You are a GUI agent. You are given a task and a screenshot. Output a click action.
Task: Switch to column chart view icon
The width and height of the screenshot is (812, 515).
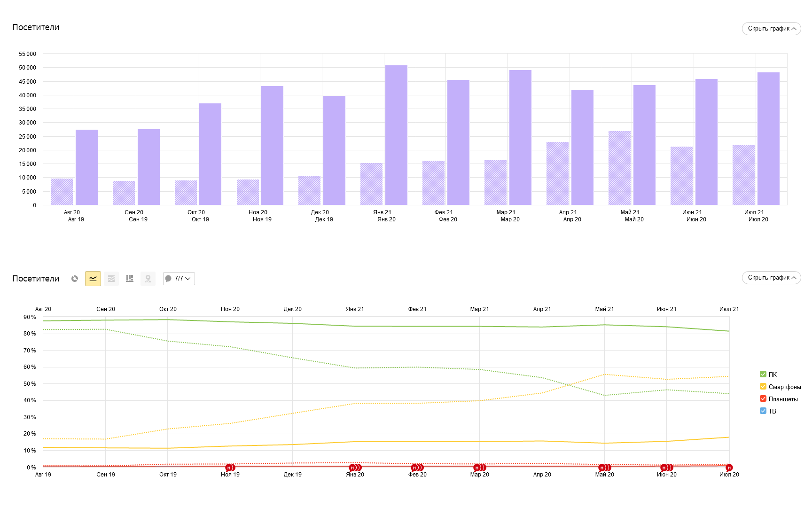tap(130, 279)
